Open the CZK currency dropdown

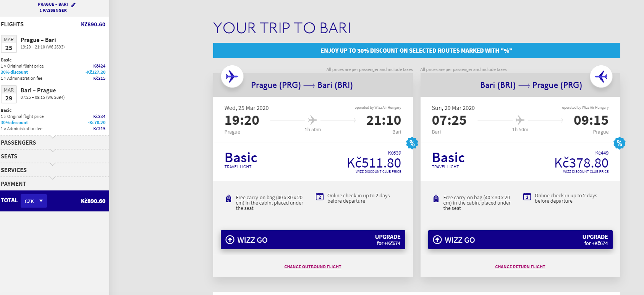pyautogui.click(x=34, y=201)
